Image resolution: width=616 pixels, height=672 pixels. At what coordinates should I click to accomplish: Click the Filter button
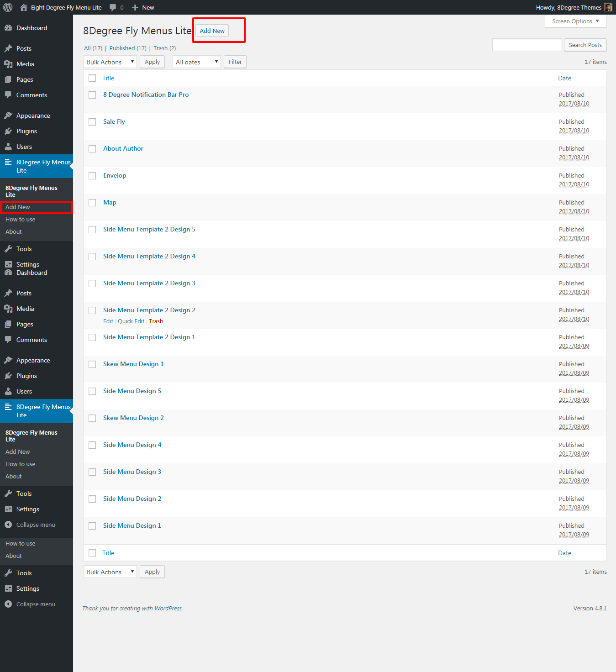pos(235,62)
